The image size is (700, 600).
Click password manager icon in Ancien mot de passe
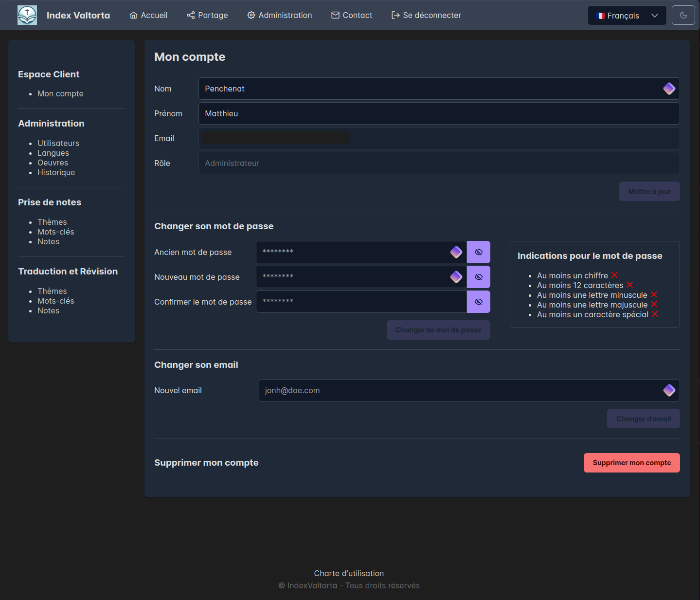456,252
